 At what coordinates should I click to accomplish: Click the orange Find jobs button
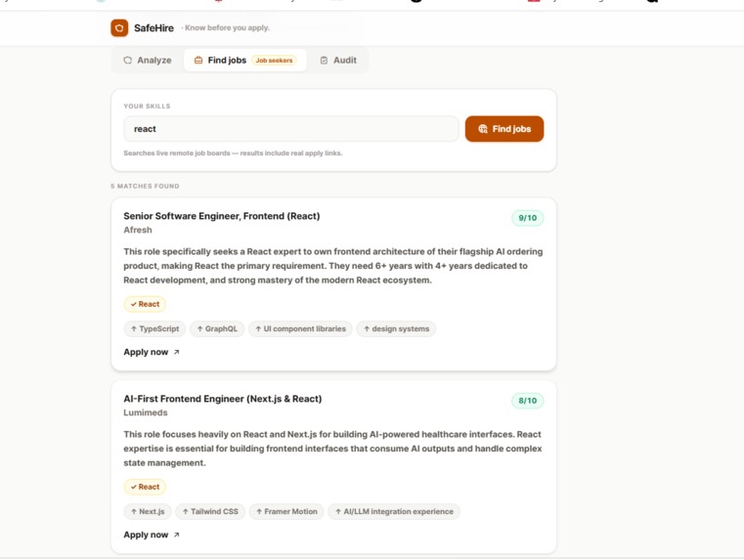(x=504, y=129)
